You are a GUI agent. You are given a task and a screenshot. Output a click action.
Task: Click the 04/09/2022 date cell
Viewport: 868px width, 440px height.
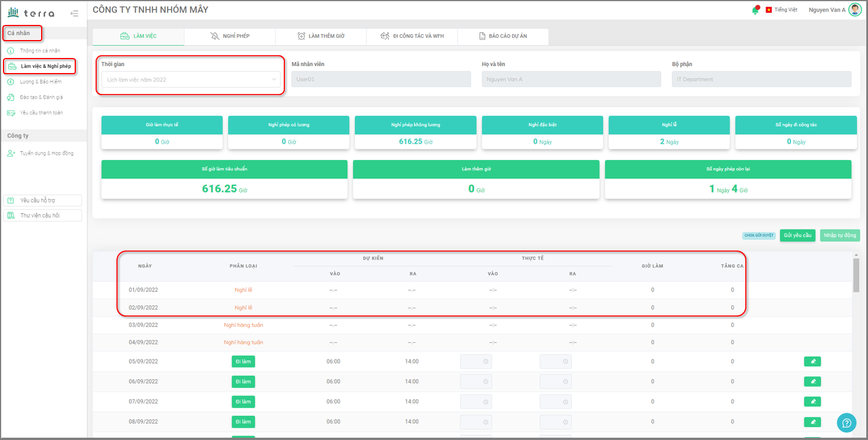[x=143, y=343]
